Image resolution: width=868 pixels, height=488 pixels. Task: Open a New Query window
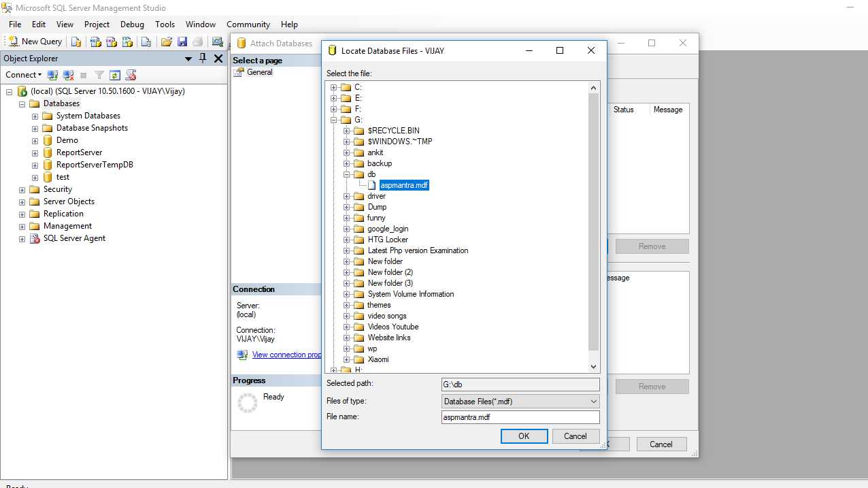point(34,41)
